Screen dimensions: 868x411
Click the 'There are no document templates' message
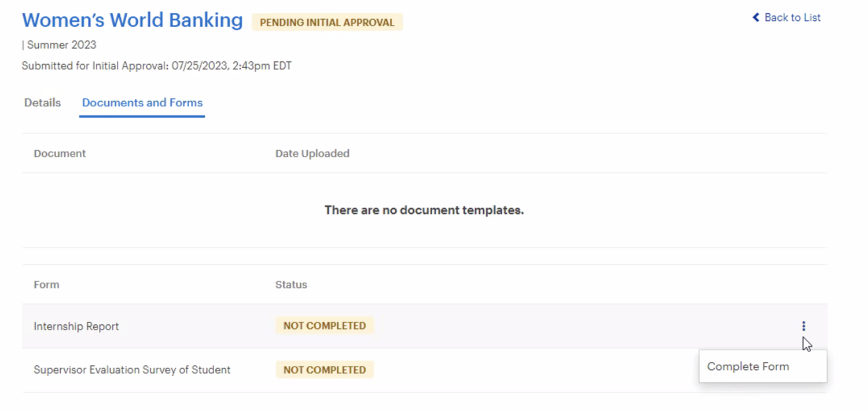[x=424, y=210]
